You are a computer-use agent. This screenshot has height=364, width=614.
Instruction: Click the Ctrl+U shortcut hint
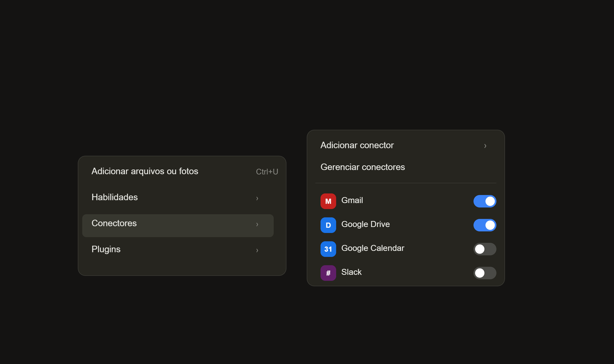coord(267,172)
